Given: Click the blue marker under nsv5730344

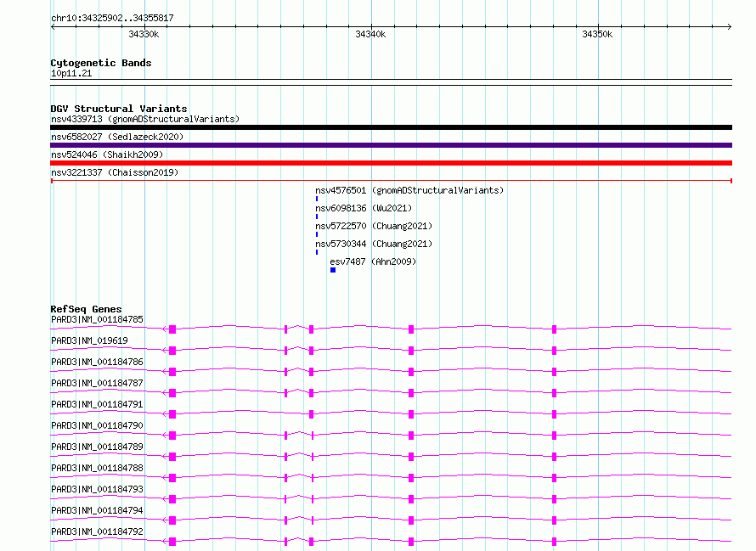Looking at the screenshot, I should coord(317,252).
